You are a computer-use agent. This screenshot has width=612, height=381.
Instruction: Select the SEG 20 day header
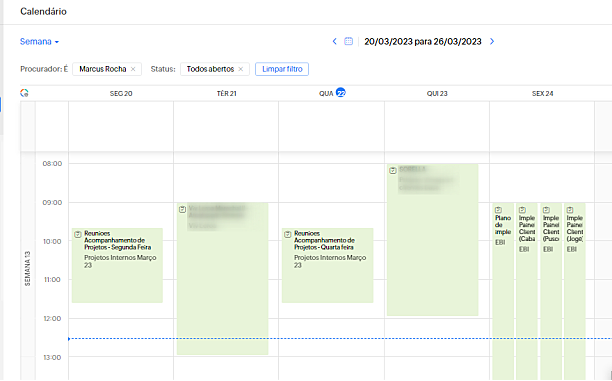[121, 93]
